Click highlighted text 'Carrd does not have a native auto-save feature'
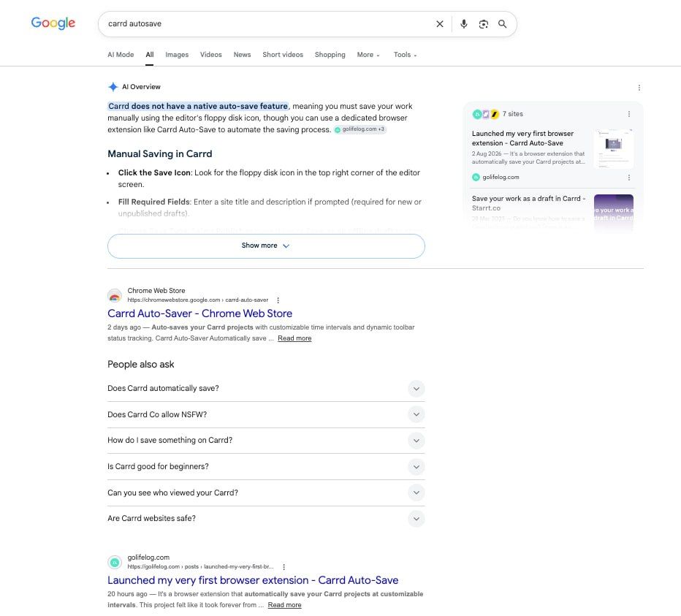Image resolution: width=681 pixels, height=616 pixels. point(198,107)
